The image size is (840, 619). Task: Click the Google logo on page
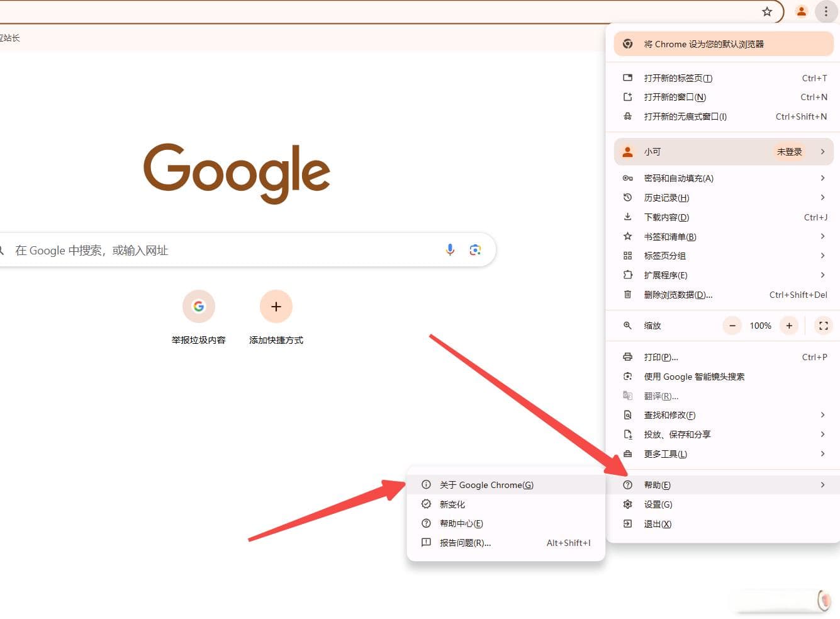[237, 173]
